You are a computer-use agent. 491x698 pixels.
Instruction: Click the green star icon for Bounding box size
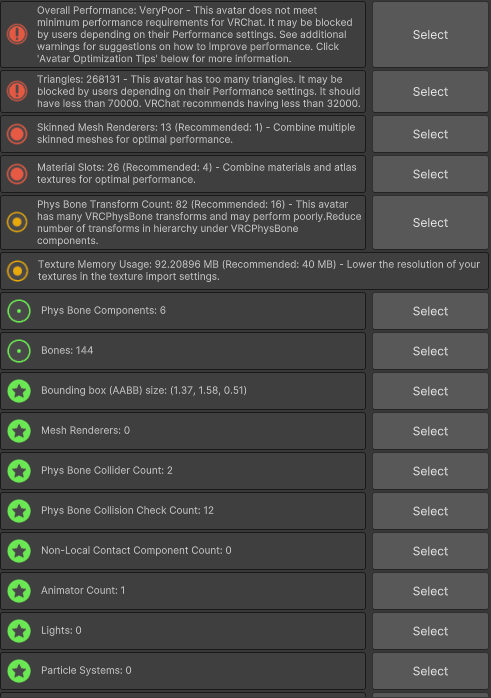[x=19, y=391]
